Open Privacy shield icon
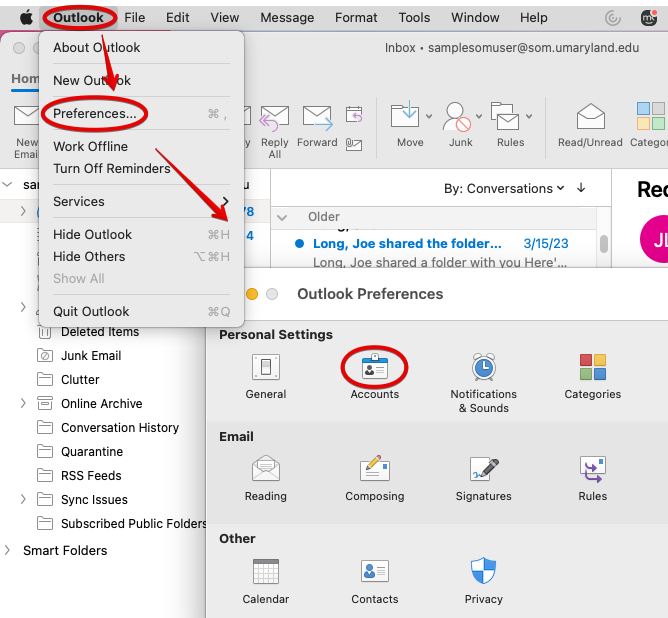The height and width of the screenshot is (618, 668). coord(483,573)
